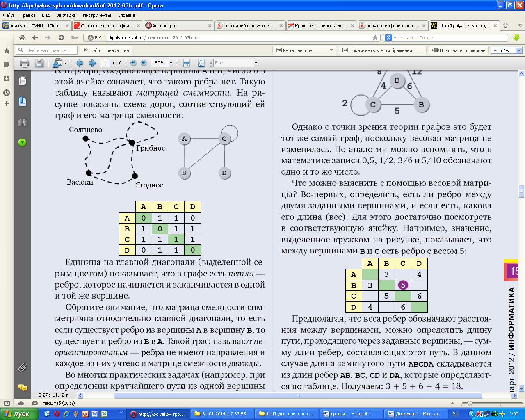Viewport: 525px width, 420px height.
Task: Open the collaboration tools dropdown arrow
Action: click(x=65, y=64)
